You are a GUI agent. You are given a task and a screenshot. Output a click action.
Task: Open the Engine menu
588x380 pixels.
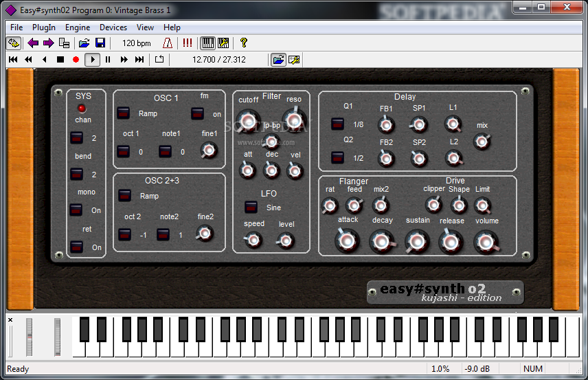78,27
